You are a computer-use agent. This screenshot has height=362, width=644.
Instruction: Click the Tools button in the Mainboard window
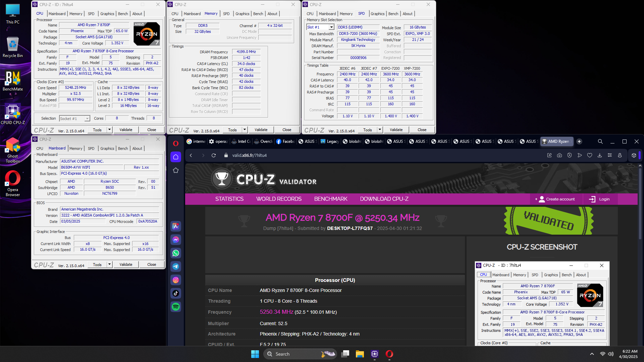pos(97,264)
